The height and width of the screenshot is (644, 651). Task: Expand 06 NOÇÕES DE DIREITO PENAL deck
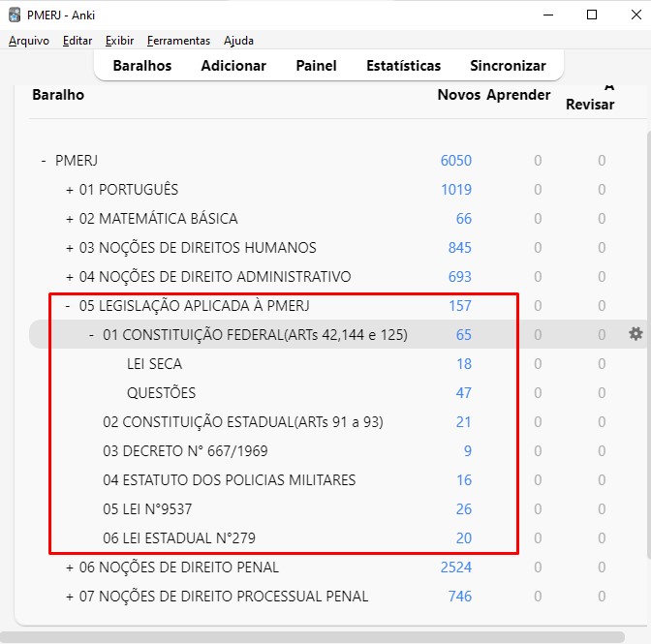coord(70,567)
